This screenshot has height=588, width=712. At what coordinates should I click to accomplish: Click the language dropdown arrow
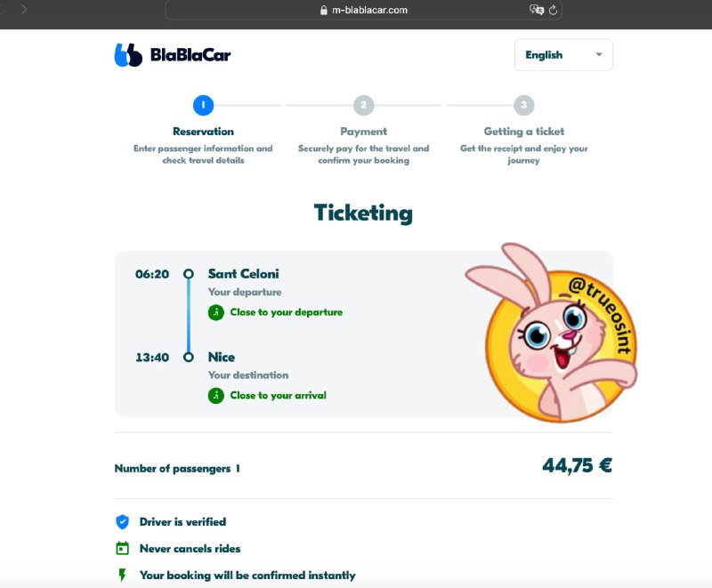(599, 54)
